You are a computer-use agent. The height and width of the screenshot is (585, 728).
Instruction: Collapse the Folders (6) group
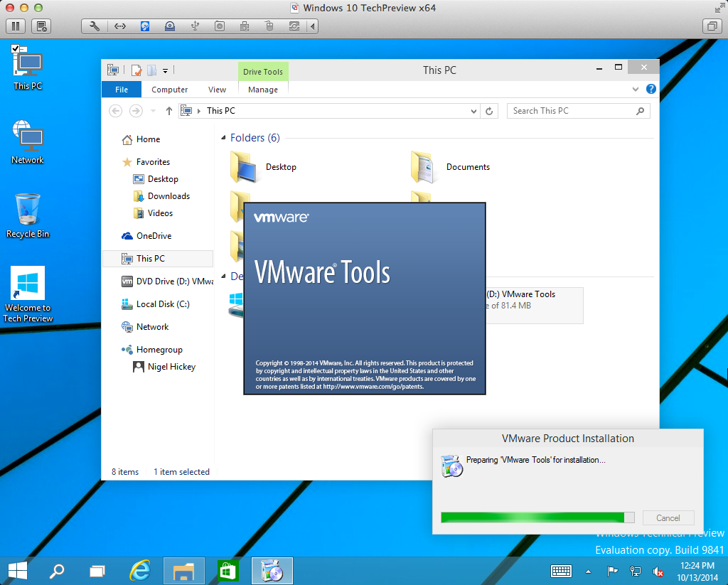[223, 138]
